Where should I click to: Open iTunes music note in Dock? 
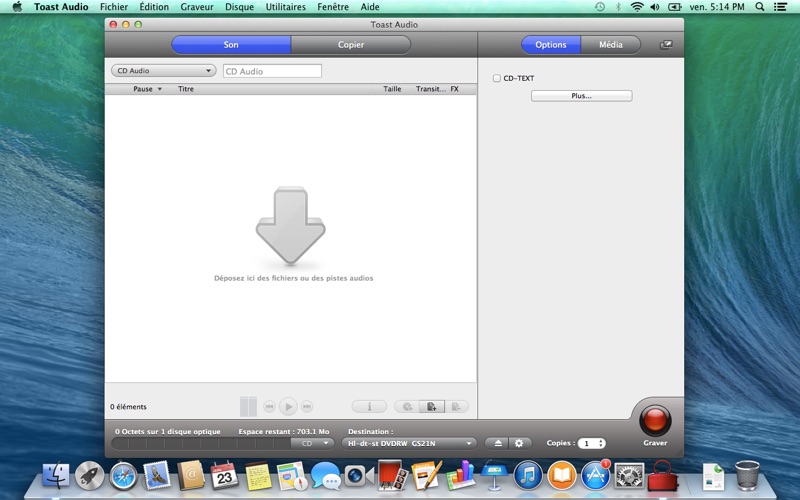click(x=528, y=475)
